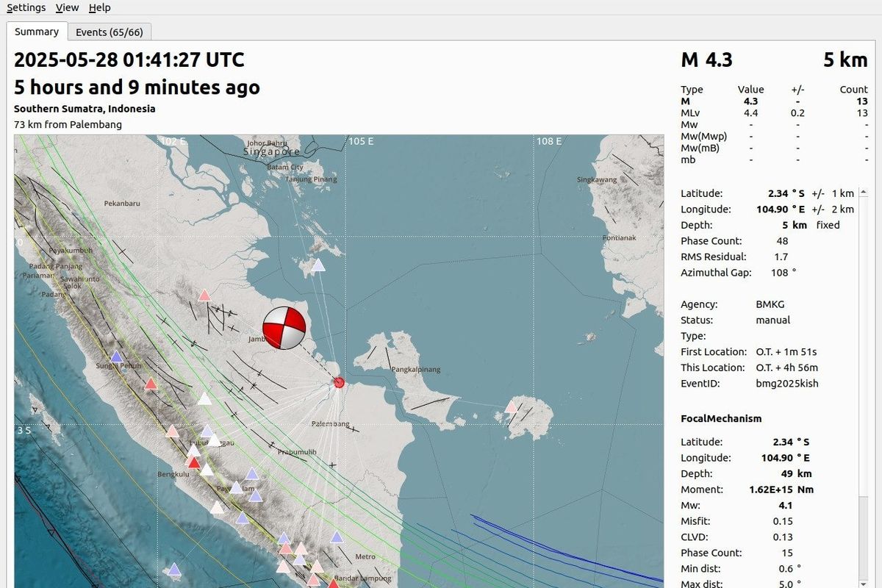Select the station triangle on Belitung island
Screen dimensions: 882x588
(x=511, y=406)
